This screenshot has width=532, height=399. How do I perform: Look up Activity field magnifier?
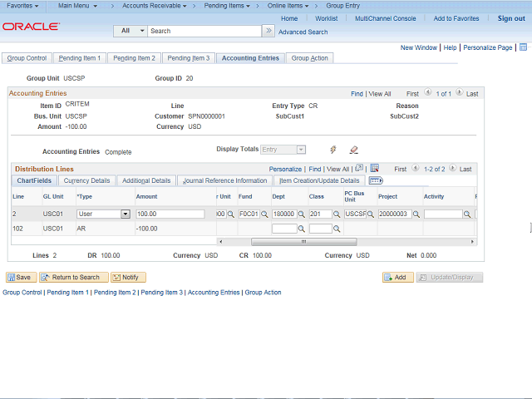click(x=467, y=214)
